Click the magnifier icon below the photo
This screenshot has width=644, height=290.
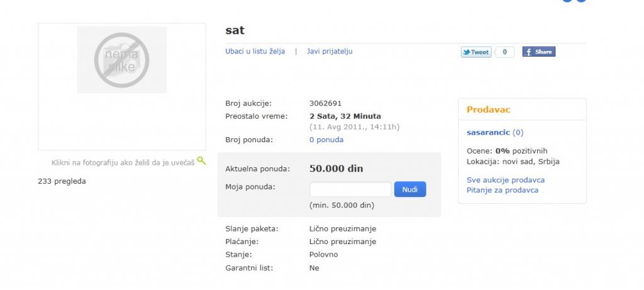tap(201, 160)
